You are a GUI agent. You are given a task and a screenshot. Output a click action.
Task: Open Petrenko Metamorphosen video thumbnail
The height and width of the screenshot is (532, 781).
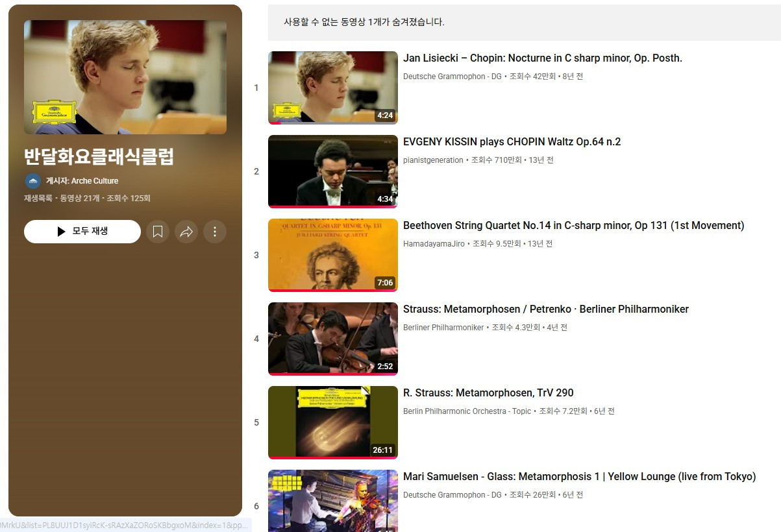click(x=333, y=339)
